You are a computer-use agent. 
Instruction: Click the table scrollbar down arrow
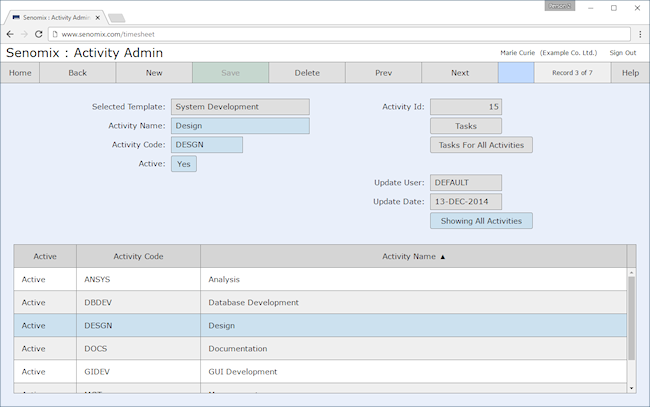[631, 388]
